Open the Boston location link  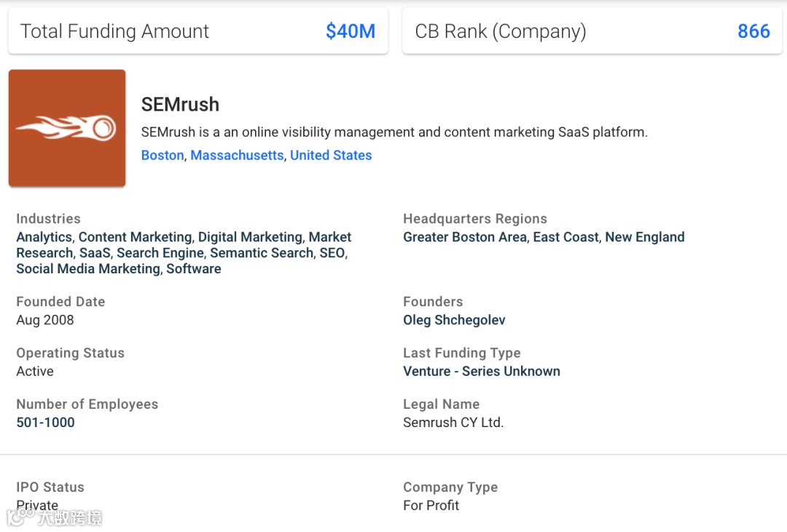pos(163,155)
